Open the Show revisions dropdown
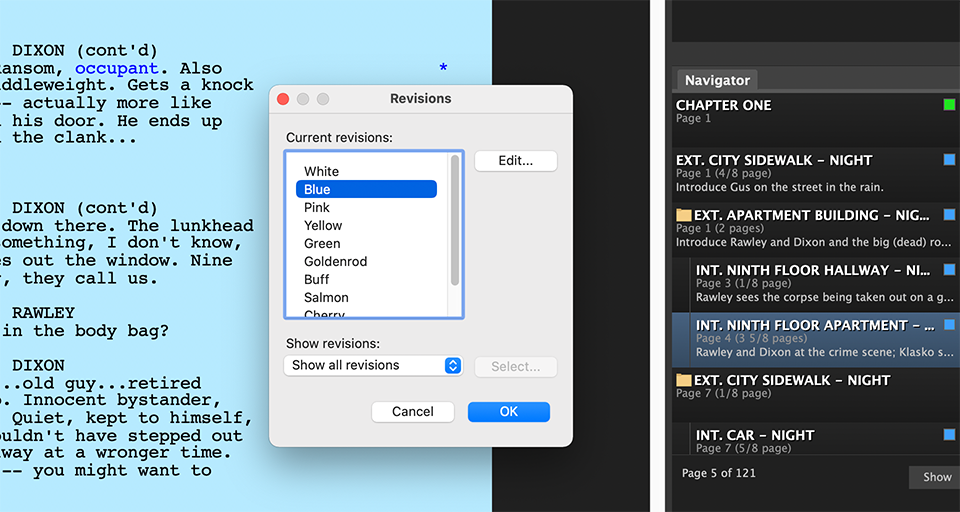The image size is (960, 512). tap(372, 366)
